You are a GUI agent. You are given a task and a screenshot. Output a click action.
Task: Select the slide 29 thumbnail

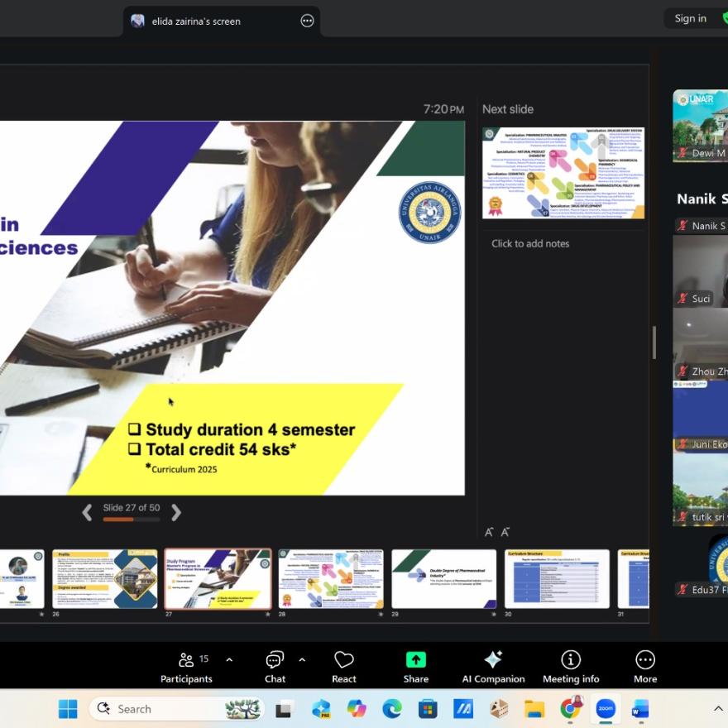coord(443,578)
